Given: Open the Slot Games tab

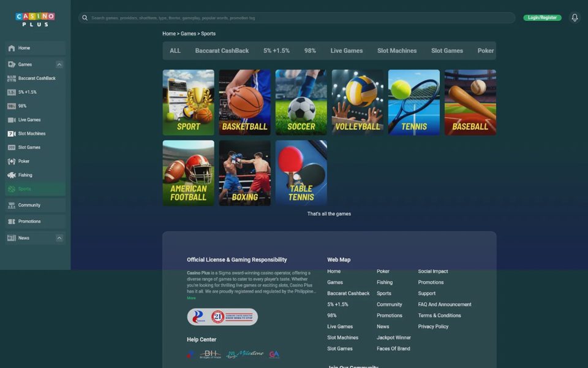Looking at the screenshot, I should [x=447, y=51].
